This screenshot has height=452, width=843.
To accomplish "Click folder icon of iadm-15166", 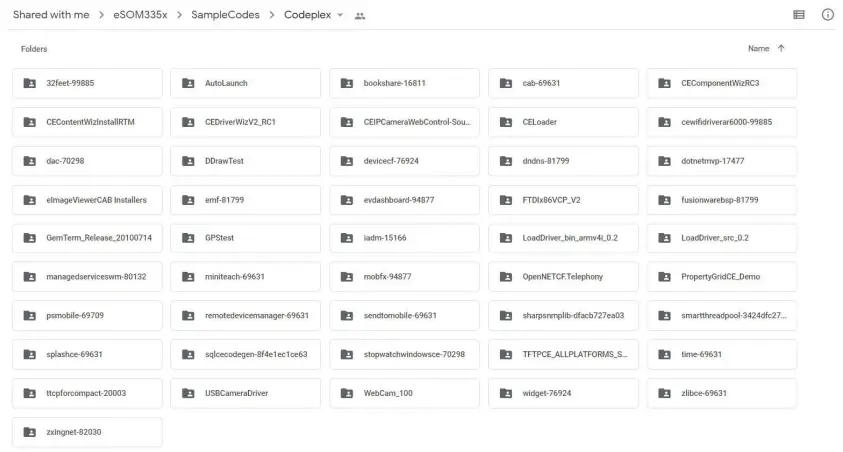I will 347,238.
